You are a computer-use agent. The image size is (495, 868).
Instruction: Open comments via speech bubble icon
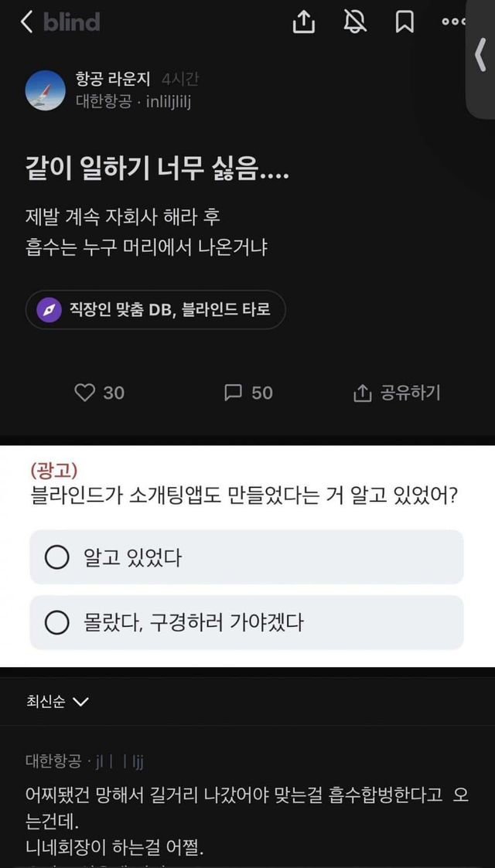coord(233,393)
